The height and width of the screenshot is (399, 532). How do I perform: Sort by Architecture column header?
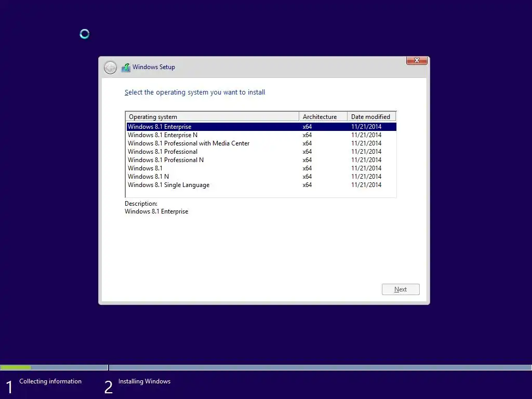pos(323,117)
